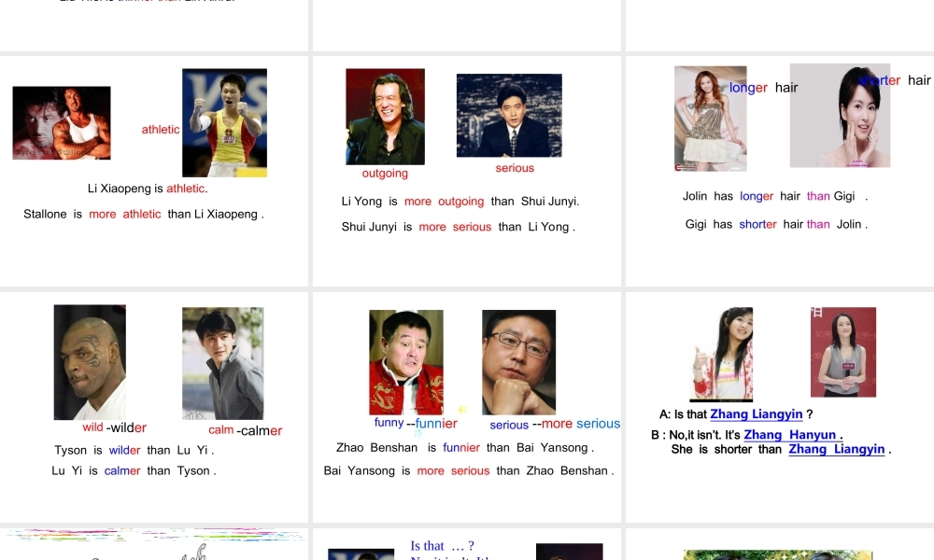Click 'Bai Yansong is more serious' sentence
The image size is (934, 560).
(469, 470)
